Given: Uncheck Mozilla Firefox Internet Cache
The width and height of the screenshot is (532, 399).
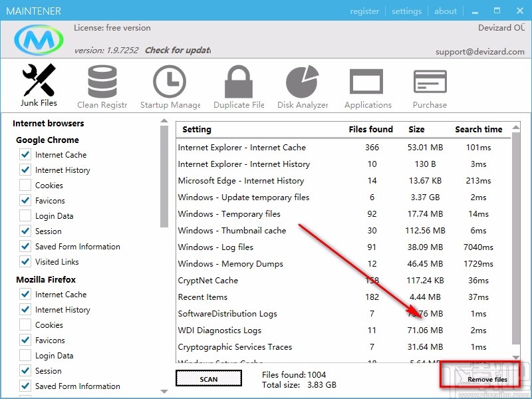Looking at the screenshot, I should click(25, 294).
